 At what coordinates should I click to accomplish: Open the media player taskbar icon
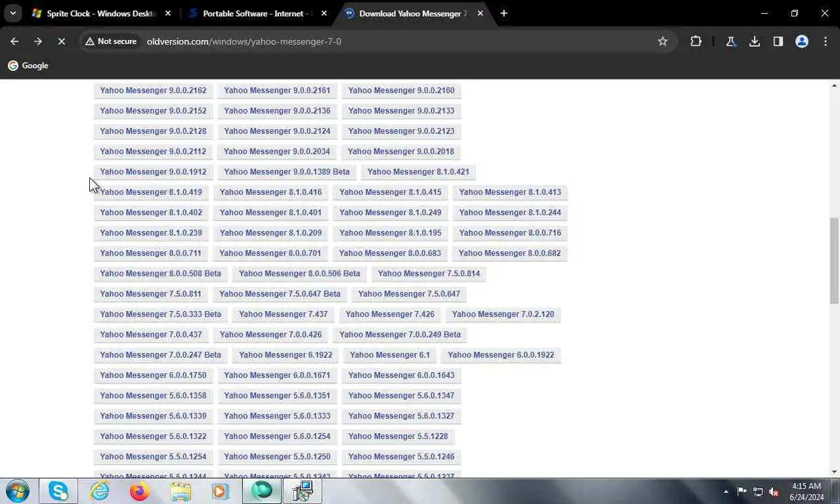pos(220,491)
